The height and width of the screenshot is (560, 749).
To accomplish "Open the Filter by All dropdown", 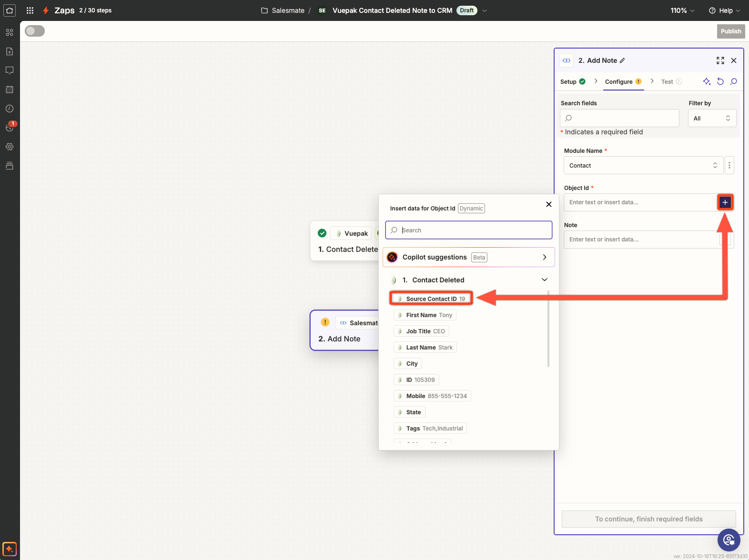I will (x=712, y=118).
